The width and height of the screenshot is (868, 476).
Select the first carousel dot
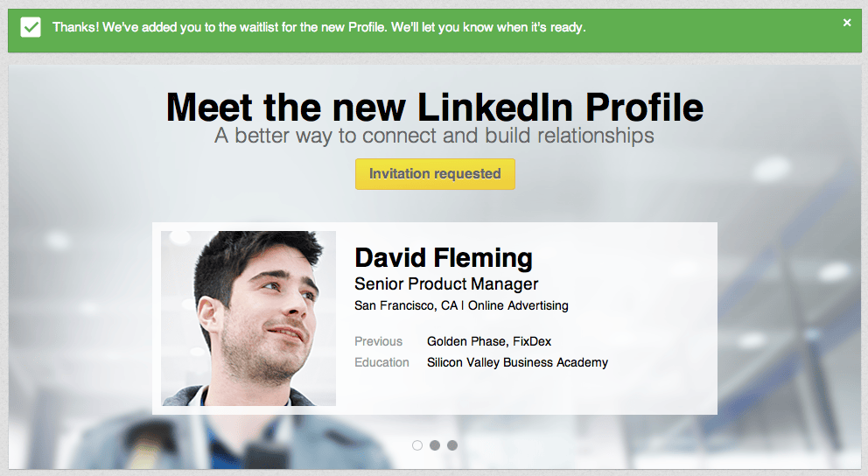click(x=417, y=445)
